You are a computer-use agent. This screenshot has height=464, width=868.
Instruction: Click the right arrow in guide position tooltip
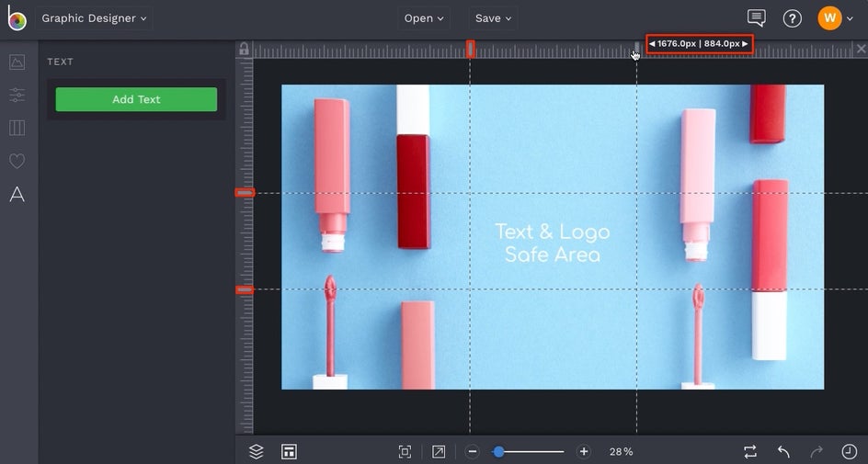[745, 44]
